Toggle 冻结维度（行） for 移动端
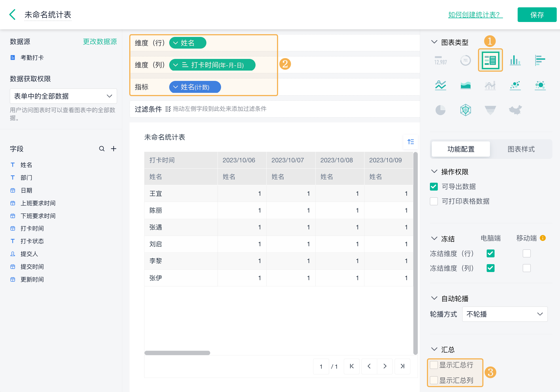 (x=527, y=253)
